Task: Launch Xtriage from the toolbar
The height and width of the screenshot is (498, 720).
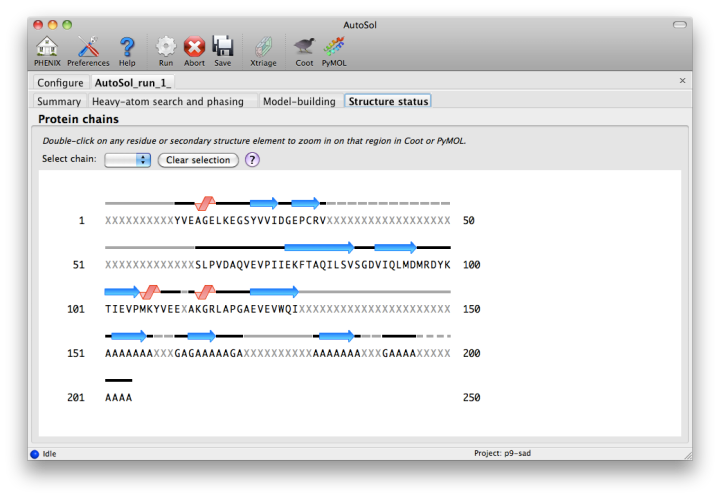Action: 263,47
